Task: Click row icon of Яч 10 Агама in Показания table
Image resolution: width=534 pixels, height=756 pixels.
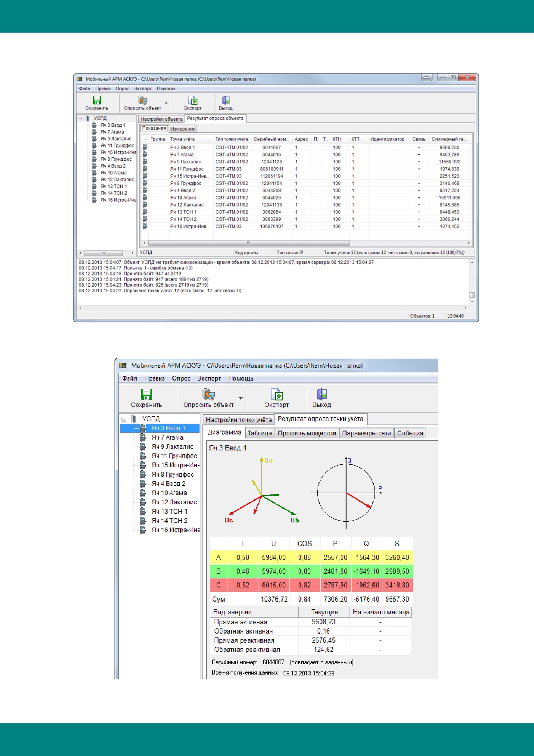Action: [x=145, y=197]
